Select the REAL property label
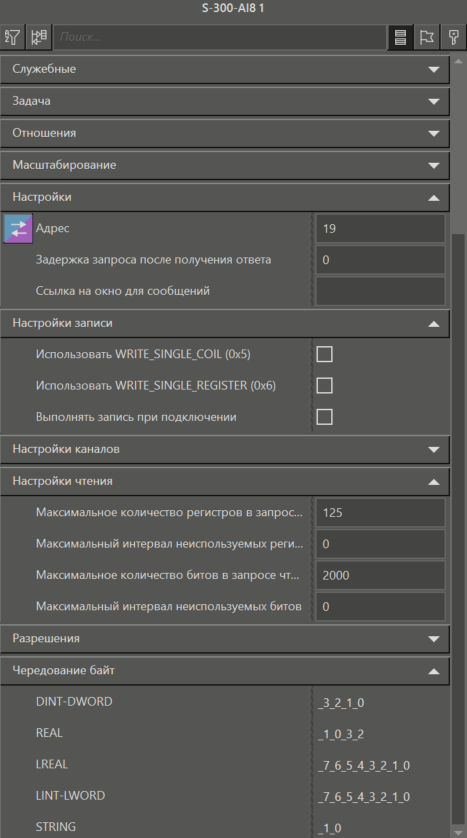 pyautogui.click(x=49, y=733)
